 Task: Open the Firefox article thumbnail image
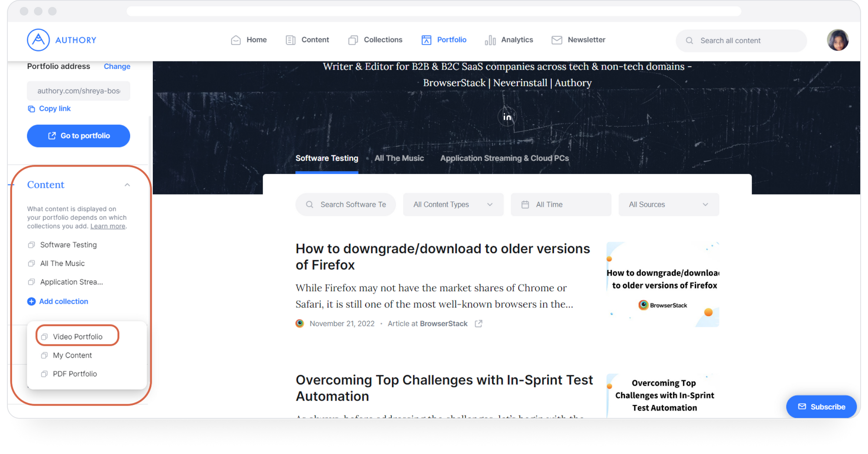tap(663, 284)
